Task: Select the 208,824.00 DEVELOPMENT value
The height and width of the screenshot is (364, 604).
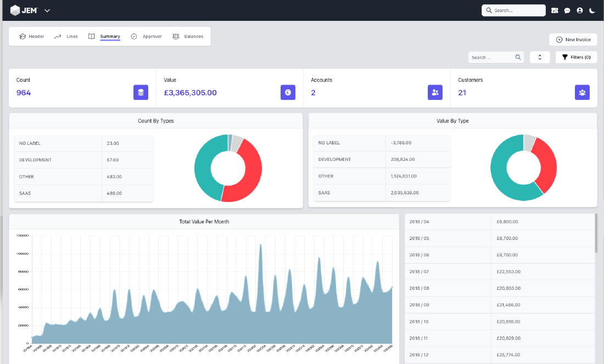Action: pyautogui.click(x=403, y=159)
